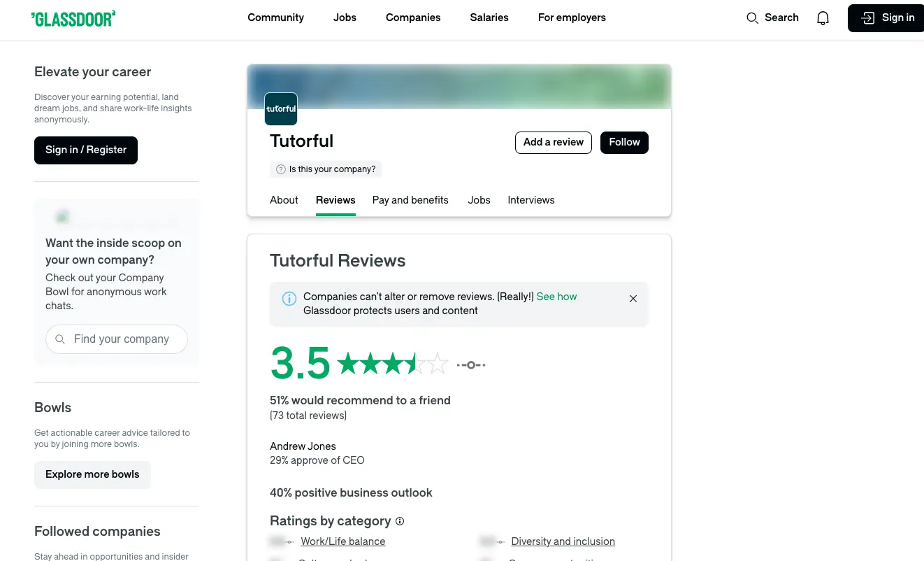Click the Tutorful company logo thumbnail

click(x=281, y=109)
